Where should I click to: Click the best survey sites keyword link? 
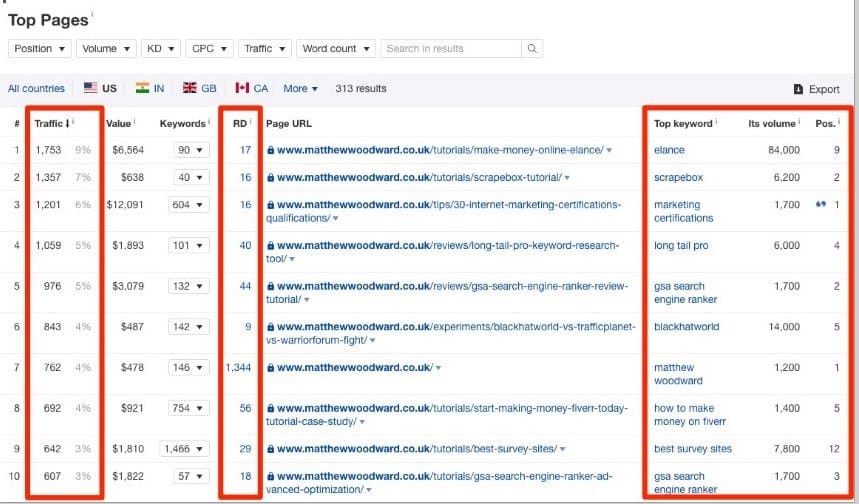click(x=692, y=449)
